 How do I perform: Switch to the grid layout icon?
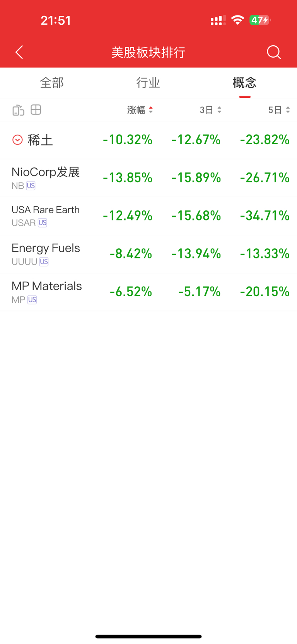(x=36, y=110)
